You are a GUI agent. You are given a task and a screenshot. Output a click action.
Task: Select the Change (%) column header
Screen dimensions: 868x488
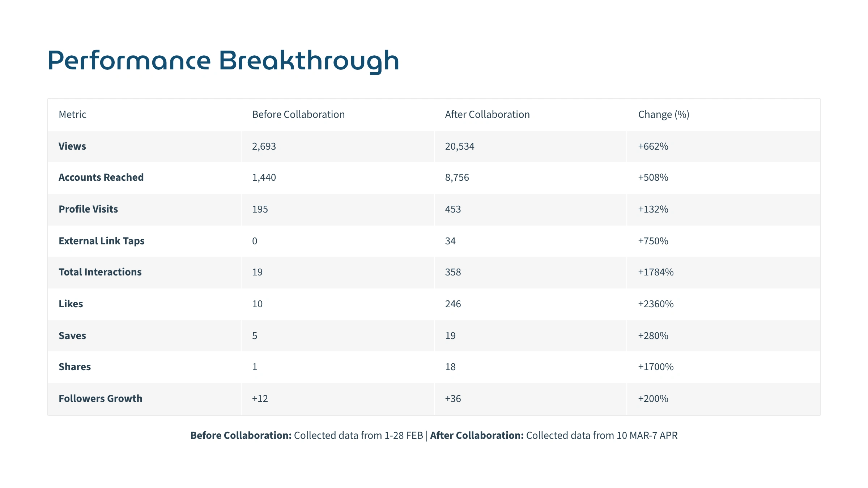[x=664, y=115]
